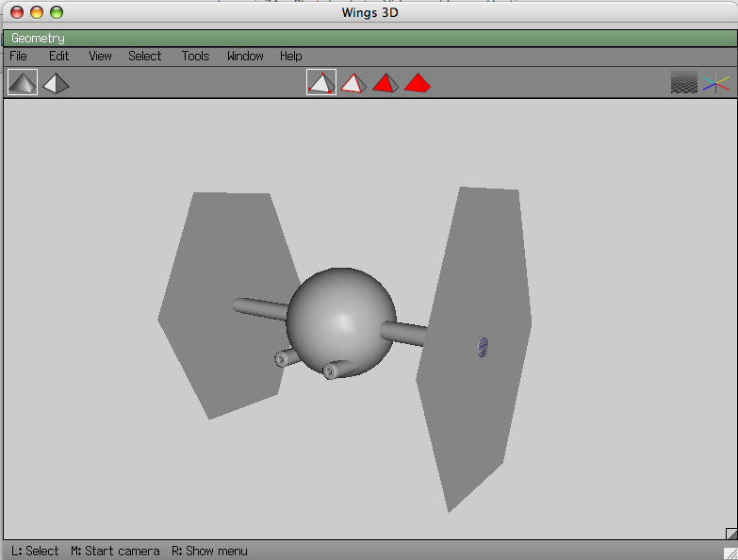738x560 pixels.
Task: Toggle ground plane grid display
Action: 684,83
